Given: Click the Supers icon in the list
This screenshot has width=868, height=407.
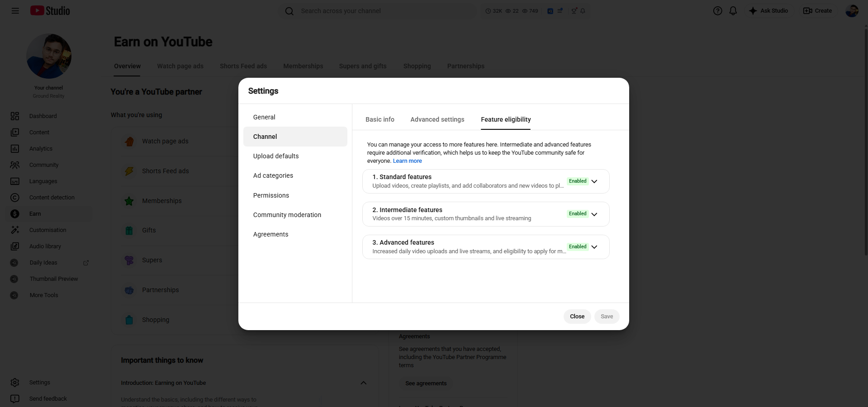Looking at the screenshot, I should coord(129,260).
